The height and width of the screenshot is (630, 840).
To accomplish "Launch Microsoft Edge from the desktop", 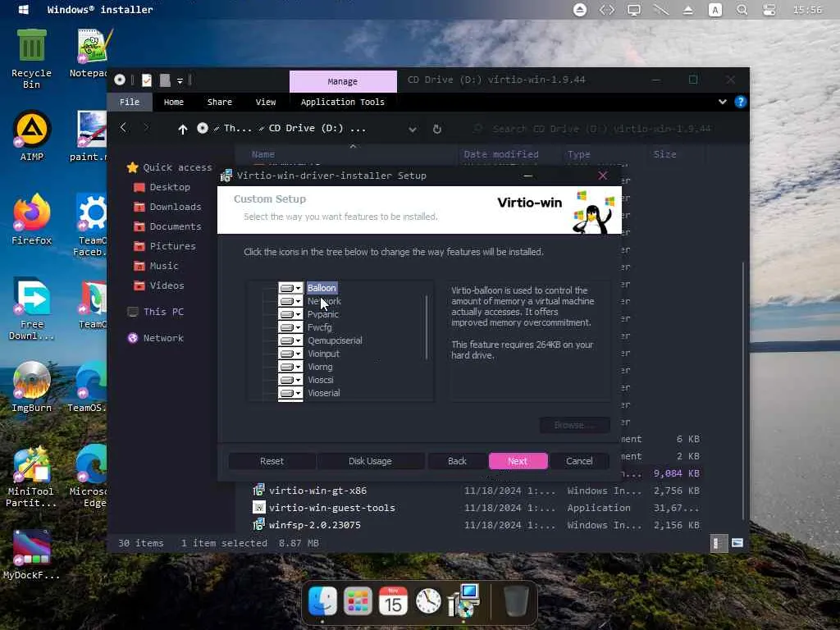I will point(90,476).
